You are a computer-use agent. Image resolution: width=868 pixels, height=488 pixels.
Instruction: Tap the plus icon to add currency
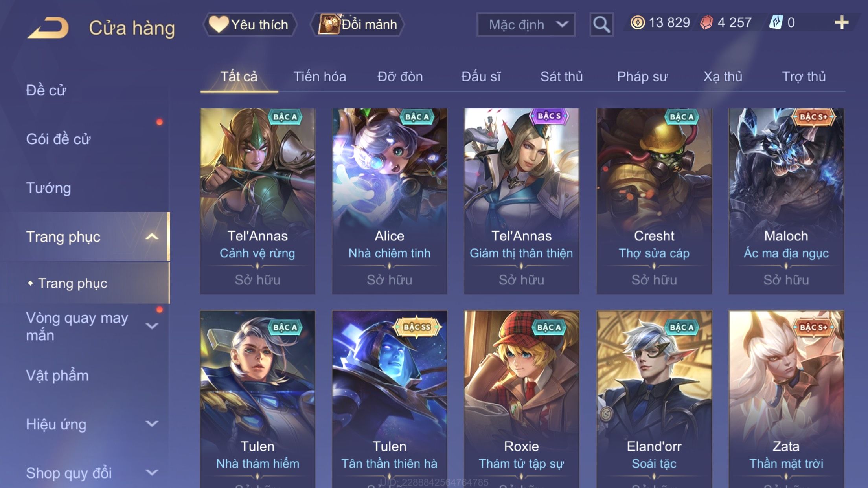(841, 22)
